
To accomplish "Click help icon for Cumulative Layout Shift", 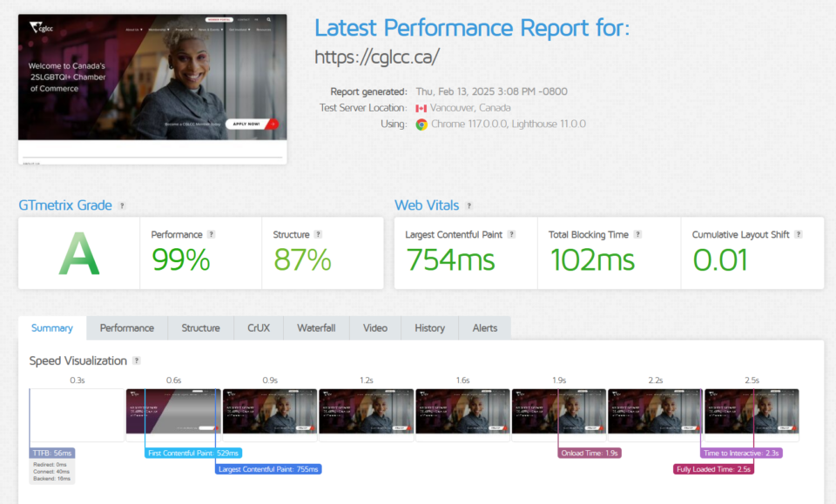I will click(x=798, y=234).
